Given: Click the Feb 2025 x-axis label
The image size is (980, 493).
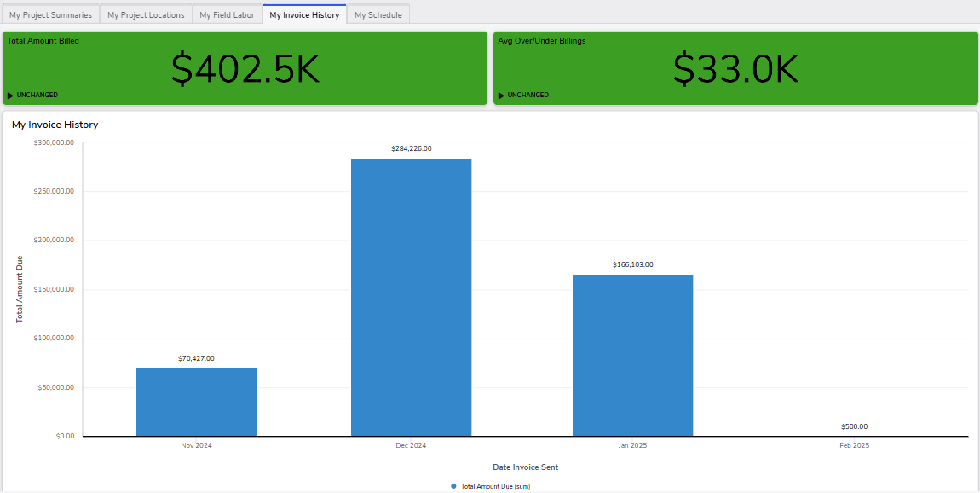Looking at the screenshot, I should click(x=854, y=444).
